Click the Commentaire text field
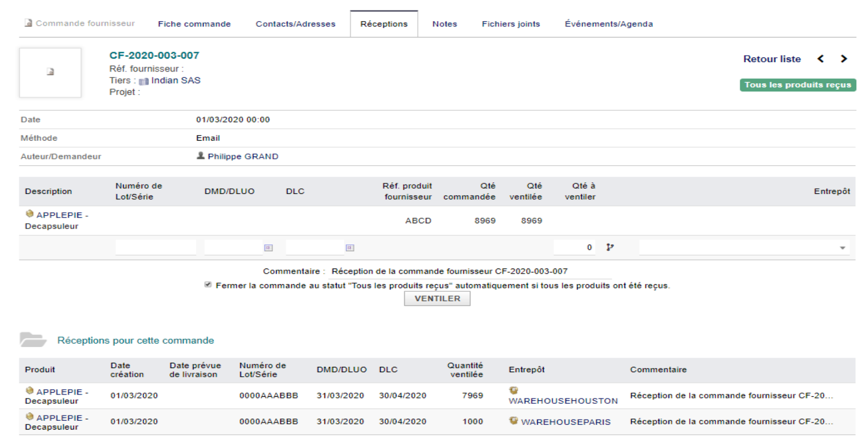The image size is (868, 446). (x=471, y=272)
